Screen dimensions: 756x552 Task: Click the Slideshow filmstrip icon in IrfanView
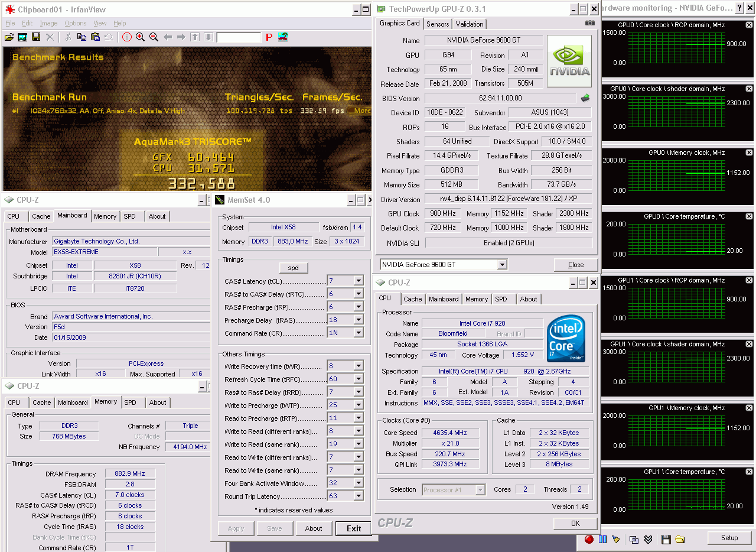point(22,37)
